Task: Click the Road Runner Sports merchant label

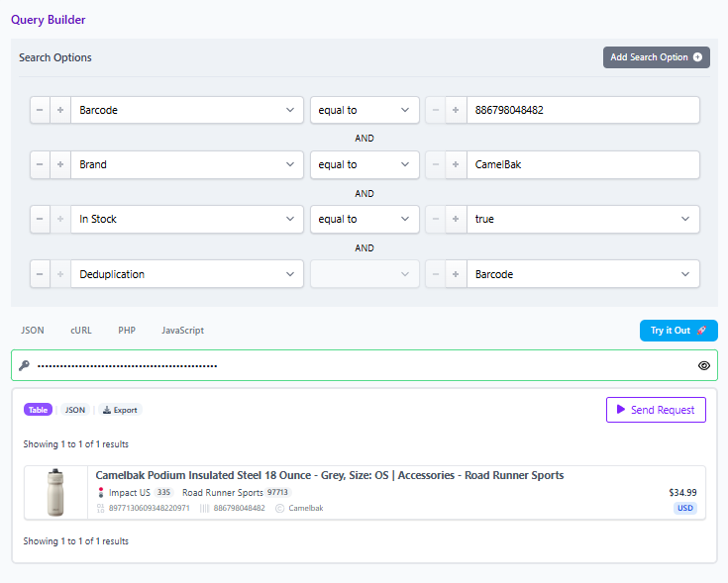Action: tap(223, 493)
